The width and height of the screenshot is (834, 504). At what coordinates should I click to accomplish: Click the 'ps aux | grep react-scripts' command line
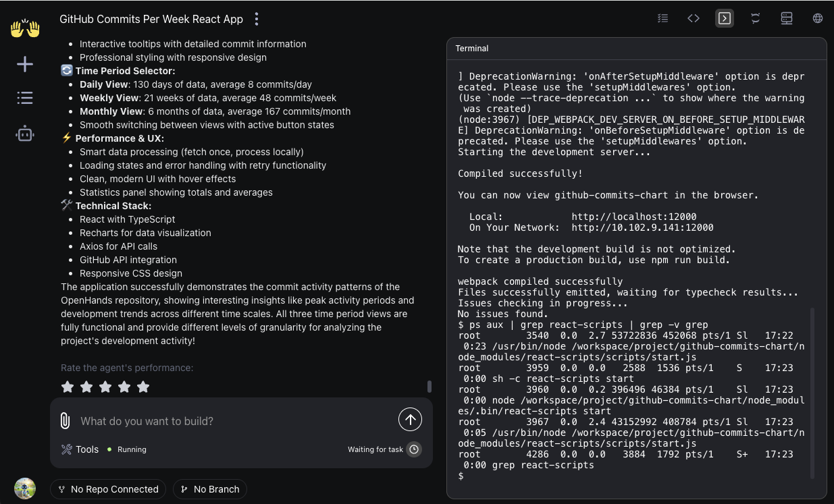[583, 325]
